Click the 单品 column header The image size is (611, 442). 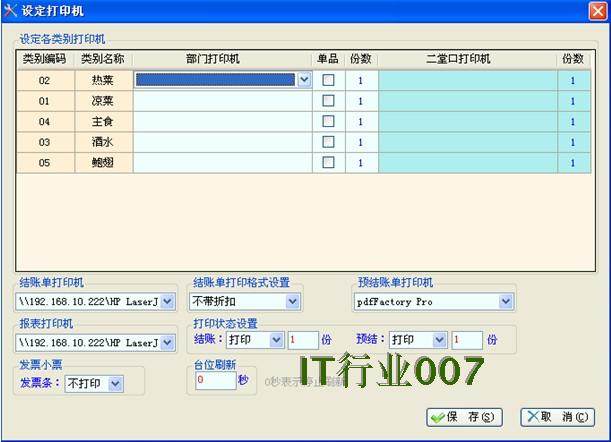coord(328,59)
